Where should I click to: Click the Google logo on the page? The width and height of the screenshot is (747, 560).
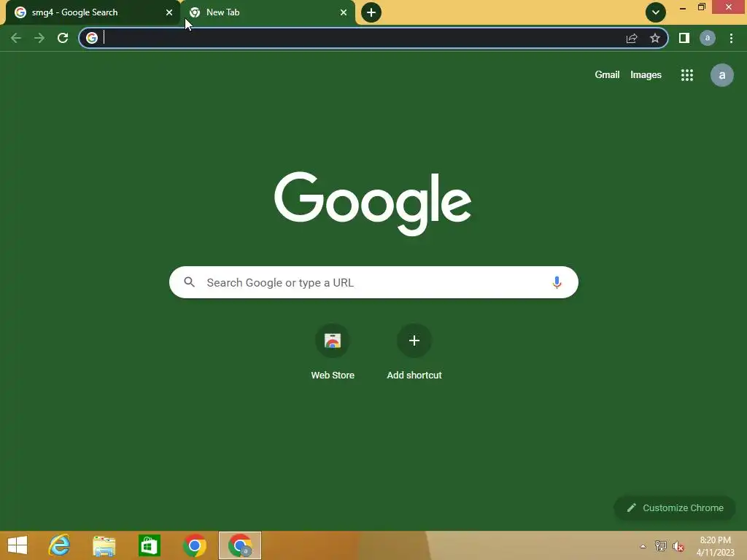point(373,204)
